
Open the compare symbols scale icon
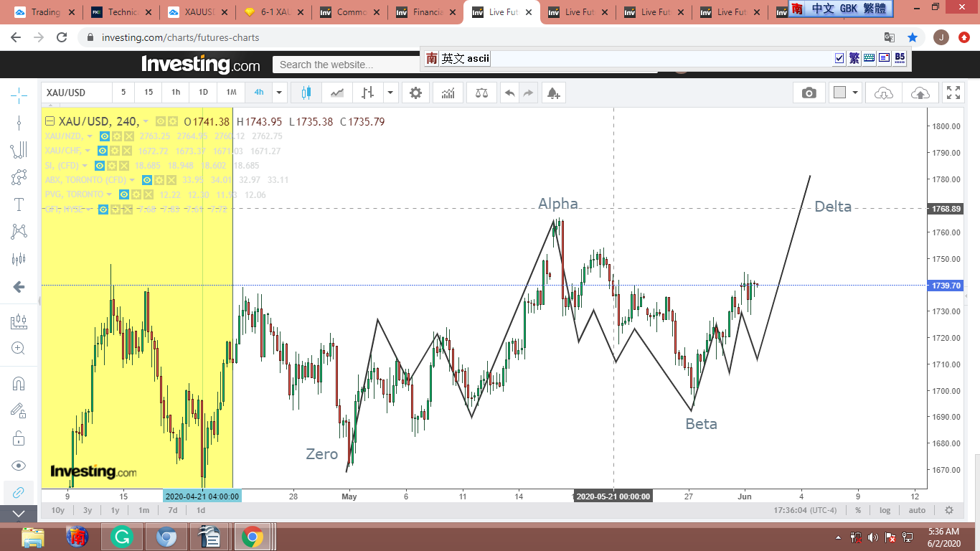coord(481,93)
